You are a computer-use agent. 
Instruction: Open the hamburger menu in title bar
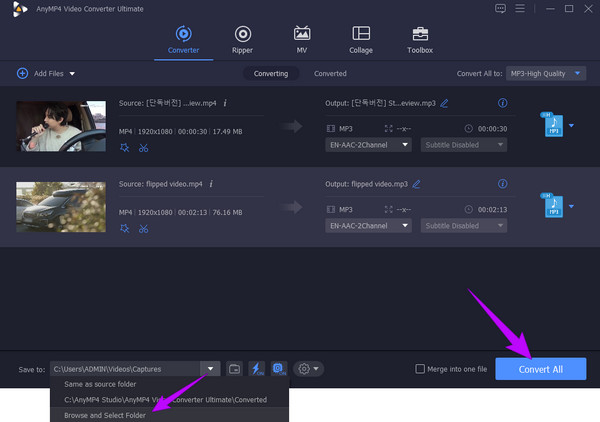point(520,8)
